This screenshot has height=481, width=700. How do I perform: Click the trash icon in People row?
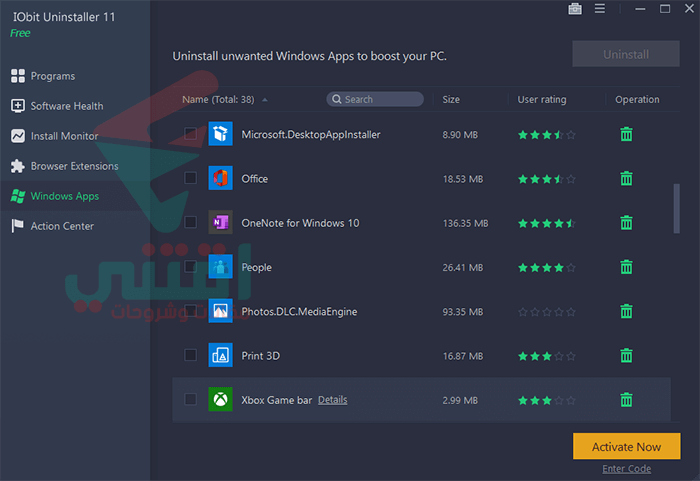626,267
